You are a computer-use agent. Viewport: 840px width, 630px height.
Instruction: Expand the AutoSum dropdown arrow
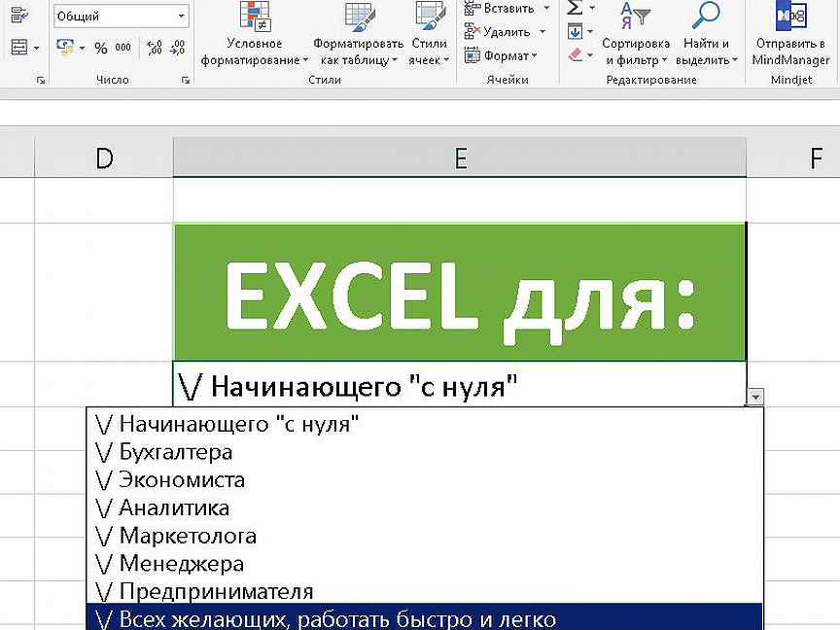(592, 8)
